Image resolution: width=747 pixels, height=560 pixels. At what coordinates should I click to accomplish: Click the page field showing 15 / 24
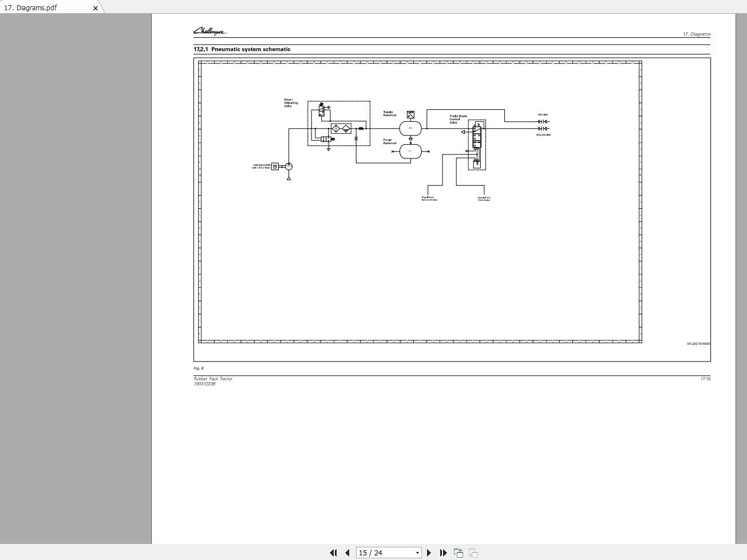point(384,553)
